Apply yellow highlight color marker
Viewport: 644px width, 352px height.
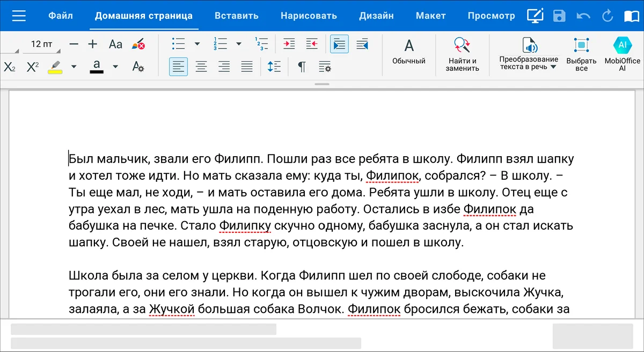point(54,67)
